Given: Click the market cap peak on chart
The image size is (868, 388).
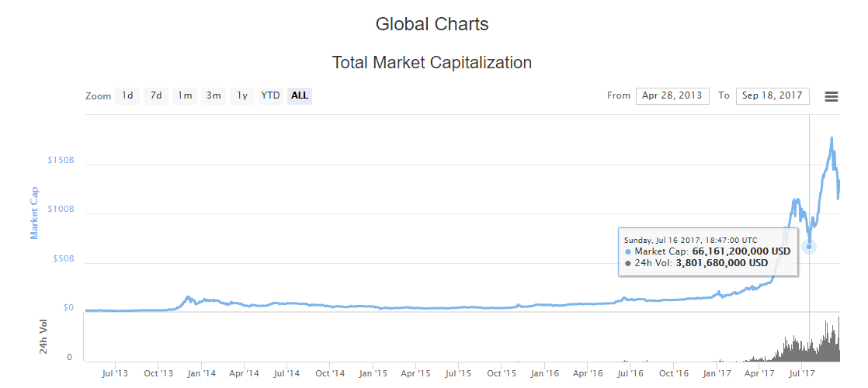Looking at the screenshot, I should click(832, 139).
